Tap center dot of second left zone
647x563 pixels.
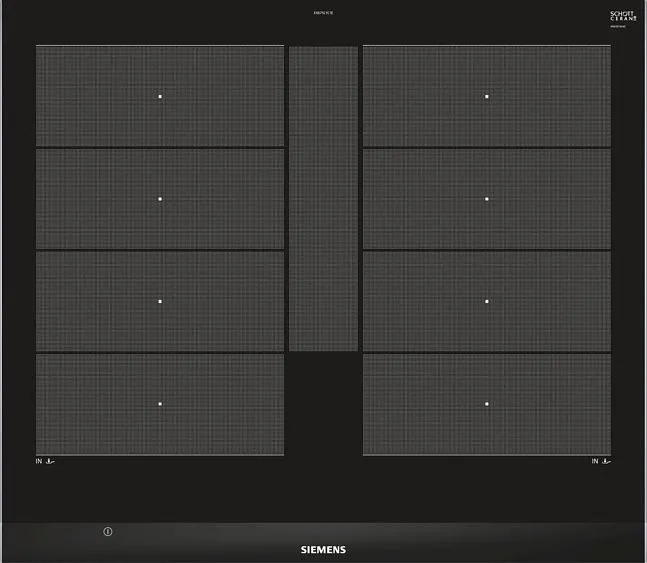tap(160, 199)
